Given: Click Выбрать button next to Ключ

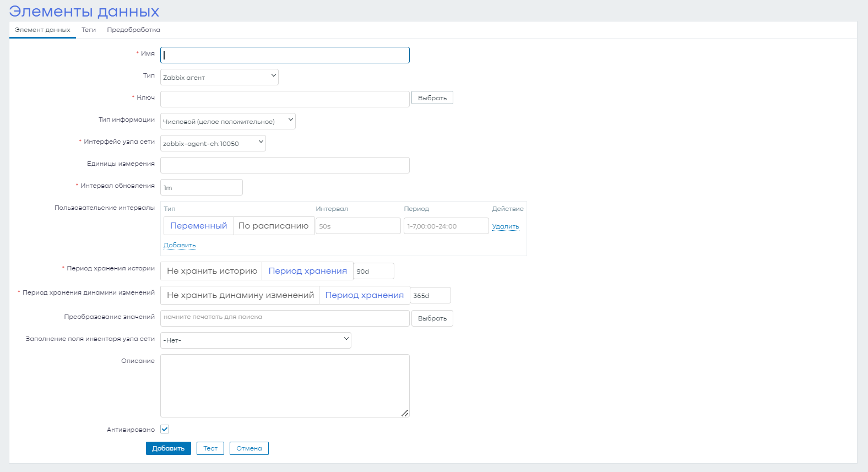Looking at the screenshot, I should [432, 98].
